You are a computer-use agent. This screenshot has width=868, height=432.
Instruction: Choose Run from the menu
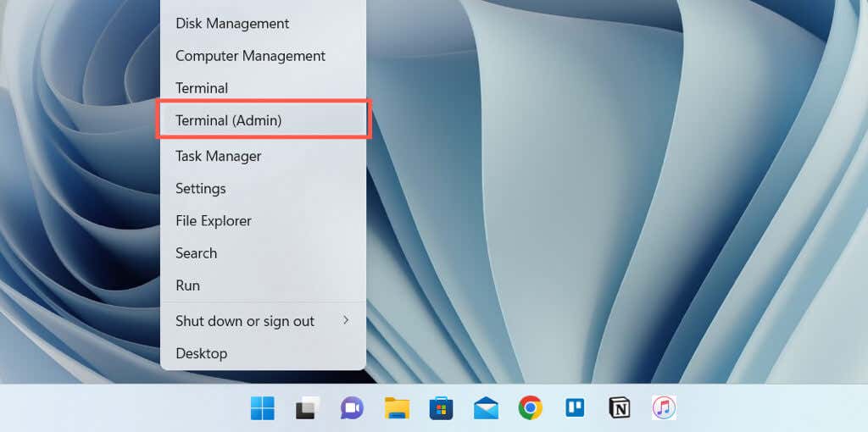(x=263, y=285)
